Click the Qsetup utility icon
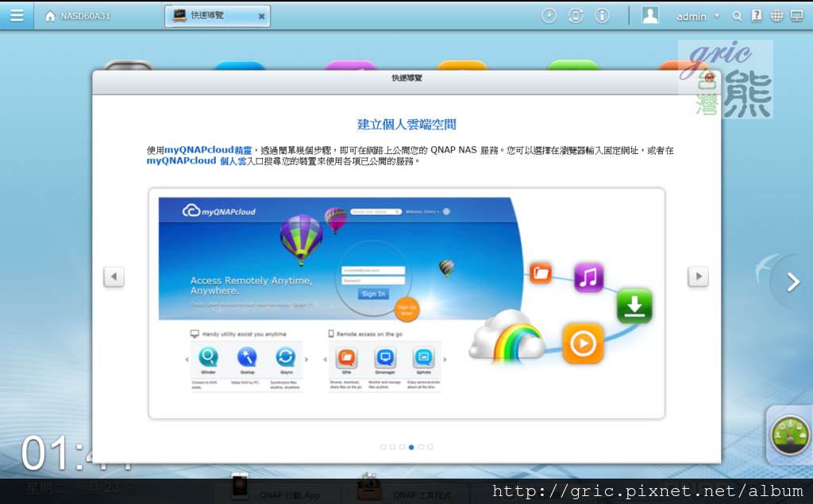The height and width of the screenshot is (504, 813). coord(247,356)
